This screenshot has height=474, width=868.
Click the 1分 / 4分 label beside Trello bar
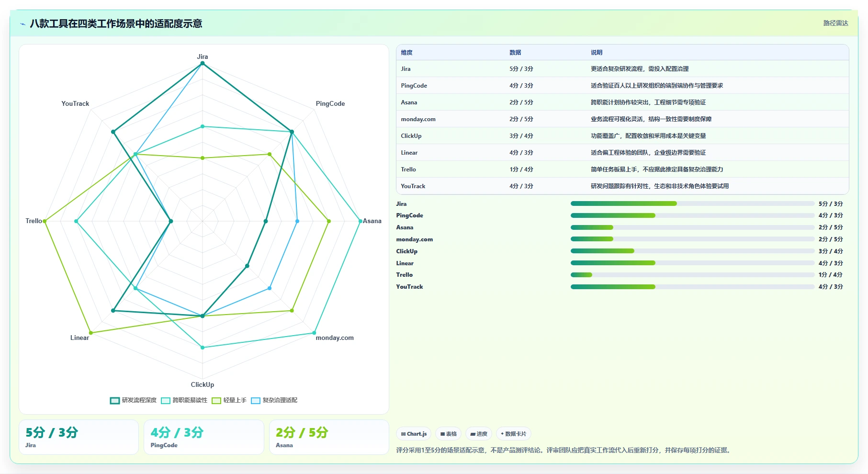coord(831,275)
